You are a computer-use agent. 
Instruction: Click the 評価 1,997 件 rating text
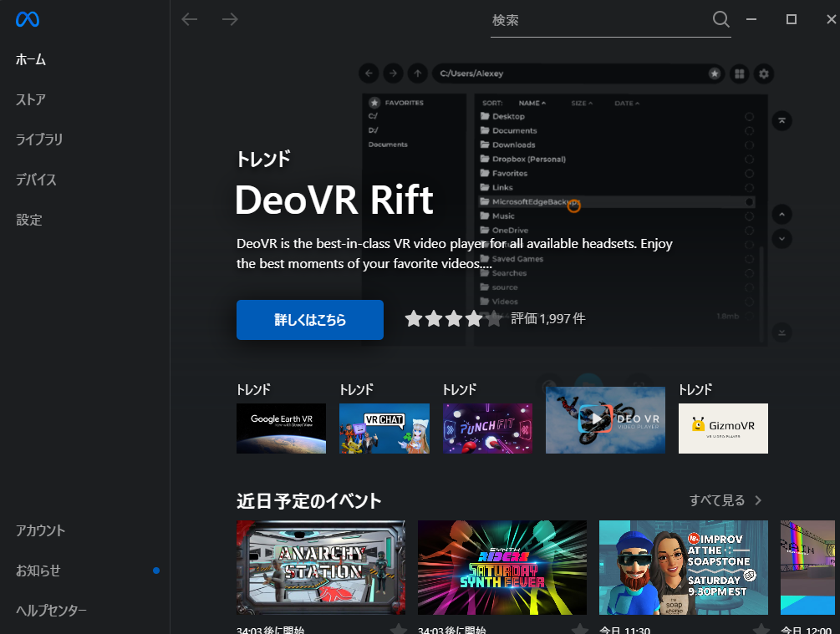pos(548,318)
